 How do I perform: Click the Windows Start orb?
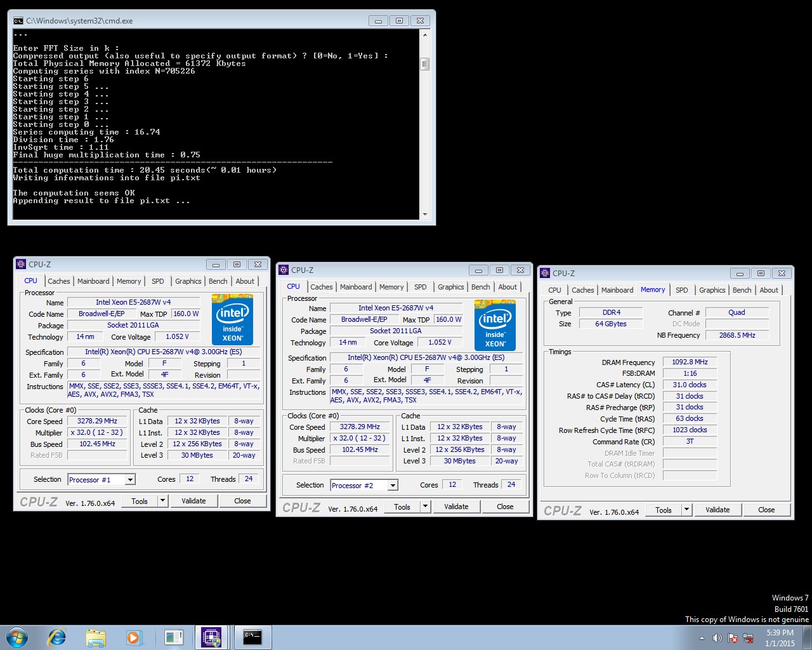[16, 637]
